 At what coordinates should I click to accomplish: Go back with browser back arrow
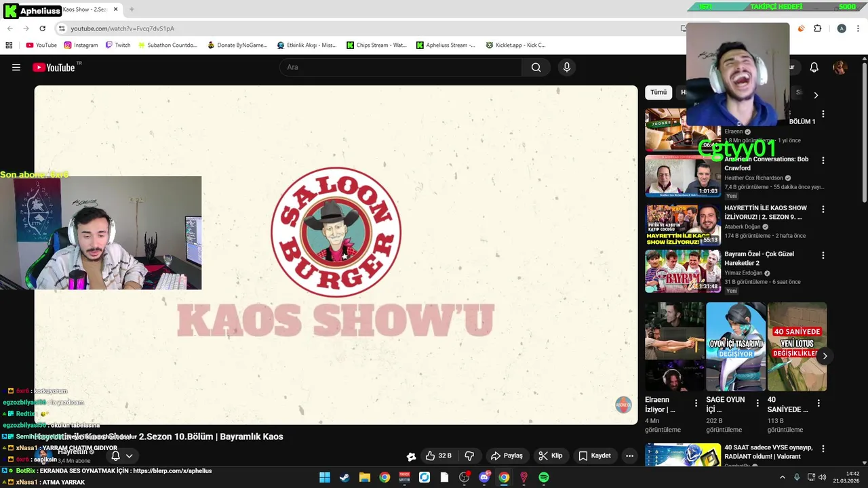[9, 28]
